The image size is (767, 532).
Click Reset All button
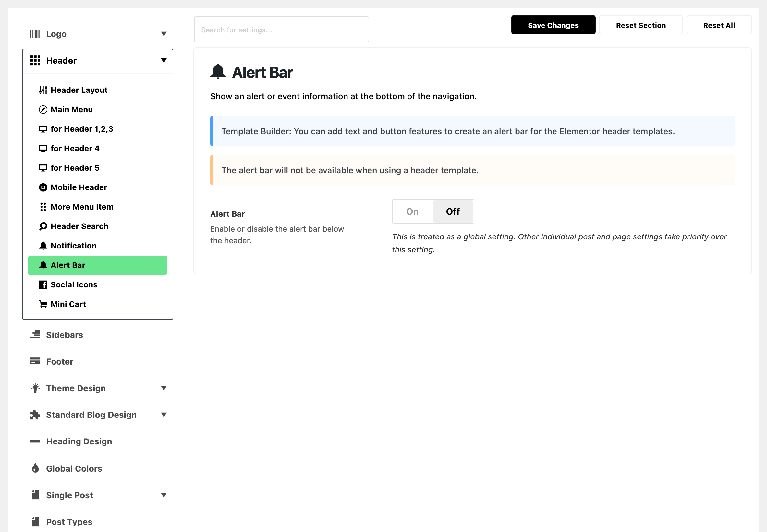tap(719, 25)
